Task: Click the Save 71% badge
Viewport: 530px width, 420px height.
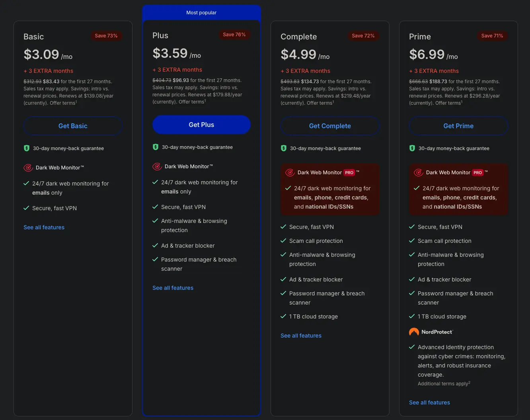Action: (x=492, y=36)
